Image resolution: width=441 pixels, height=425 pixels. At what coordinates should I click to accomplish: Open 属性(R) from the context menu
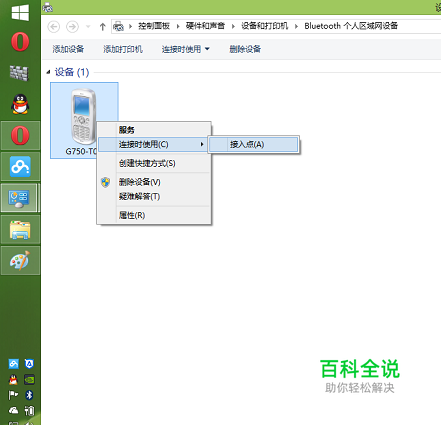(x=154, y=215)
